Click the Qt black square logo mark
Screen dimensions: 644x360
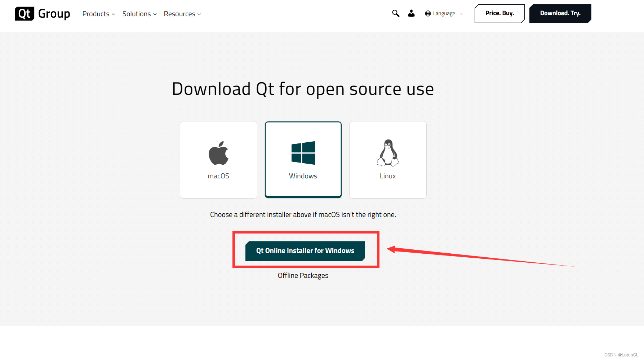tap(24, 14)
